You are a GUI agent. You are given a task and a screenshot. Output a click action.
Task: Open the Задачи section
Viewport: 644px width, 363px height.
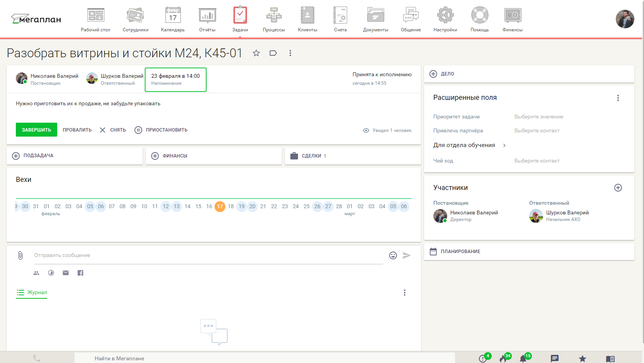[240, 19]
